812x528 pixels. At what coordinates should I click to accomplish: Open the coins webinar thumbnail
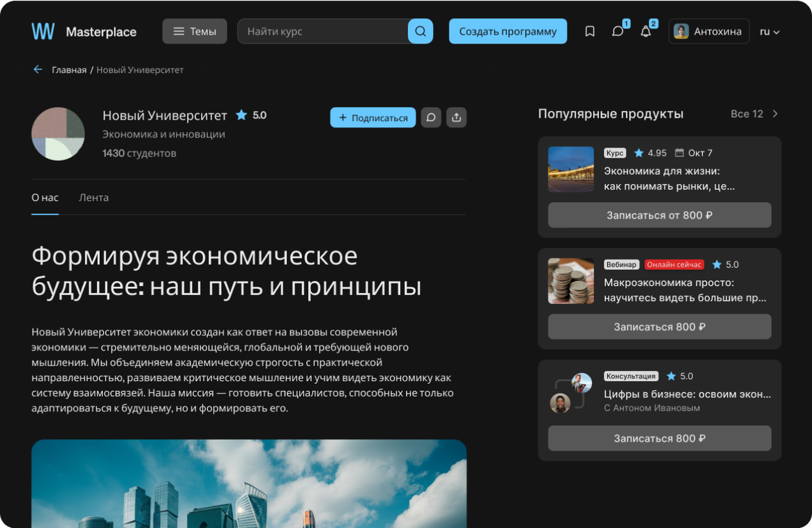[571, 281]
